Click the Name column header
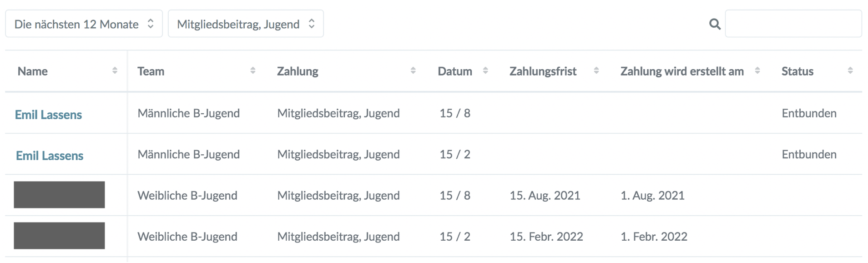The width and height of the screenshot is (868, 263). pyautogui.click(x=33, y=71)
